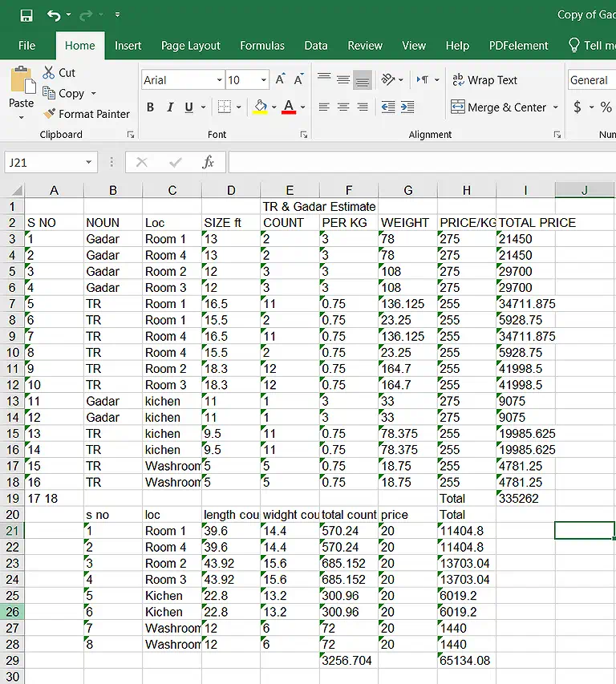
Task: Apply the red Font Color
Action: 289,107
